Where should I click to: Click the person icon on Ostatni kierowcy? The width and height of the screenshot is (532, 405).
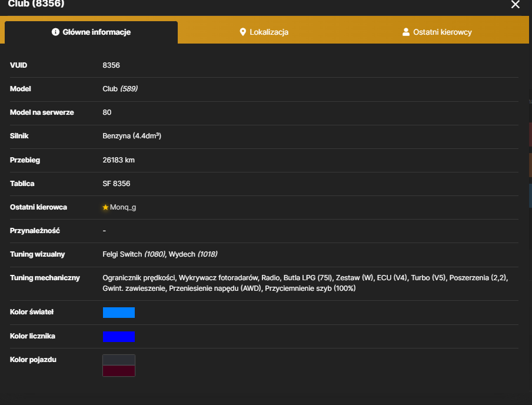coord(406,32)
